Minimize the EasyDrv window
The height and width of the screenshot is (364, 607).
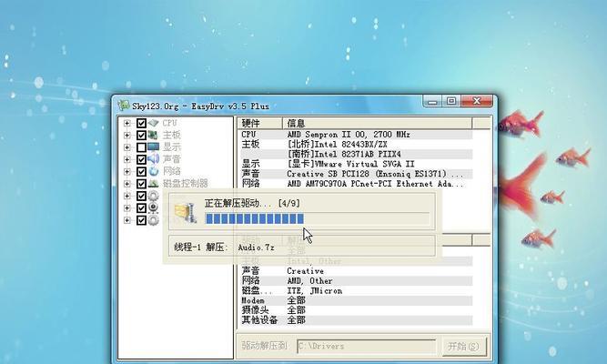(x=433, y=101)
